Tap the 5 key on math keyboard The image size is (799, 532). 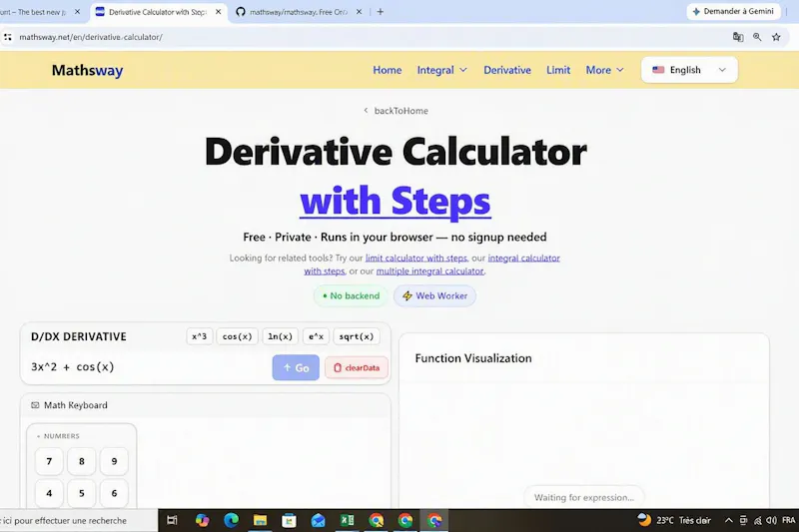(x=82, y=493)
